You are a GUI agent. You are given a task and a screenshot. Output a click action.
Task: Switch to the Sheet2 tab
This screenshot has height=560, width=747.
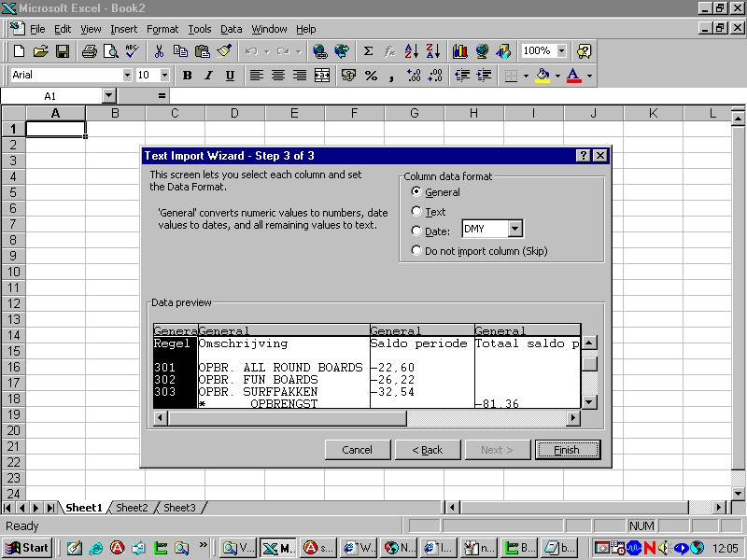(x=132, y=508)
